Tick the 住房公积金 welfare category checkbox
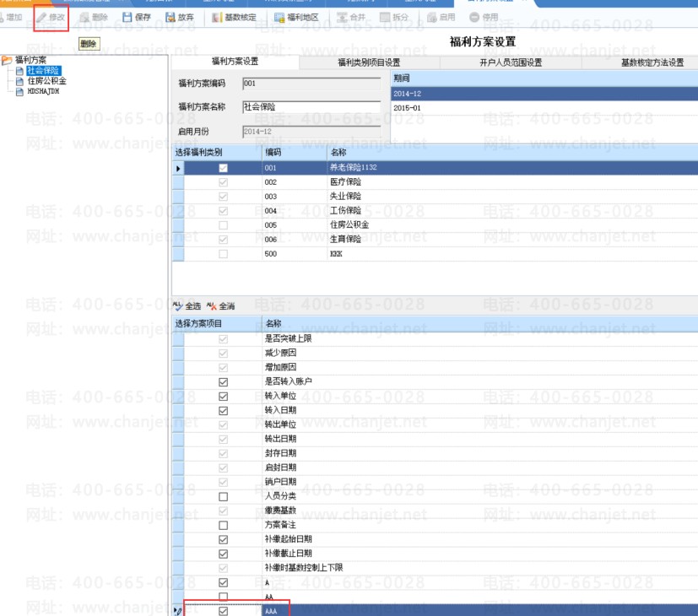698x616 pixels. pos(223,225)
